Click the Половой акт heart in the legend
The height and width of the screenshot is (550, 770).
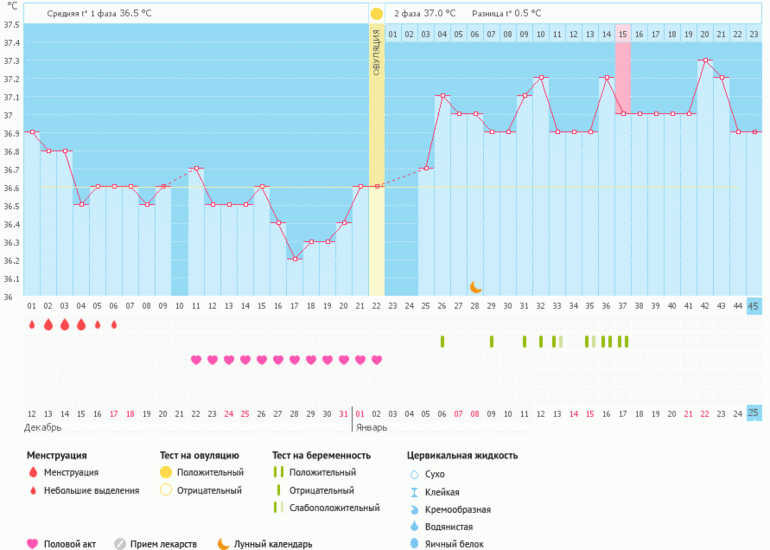click(32, 544)
